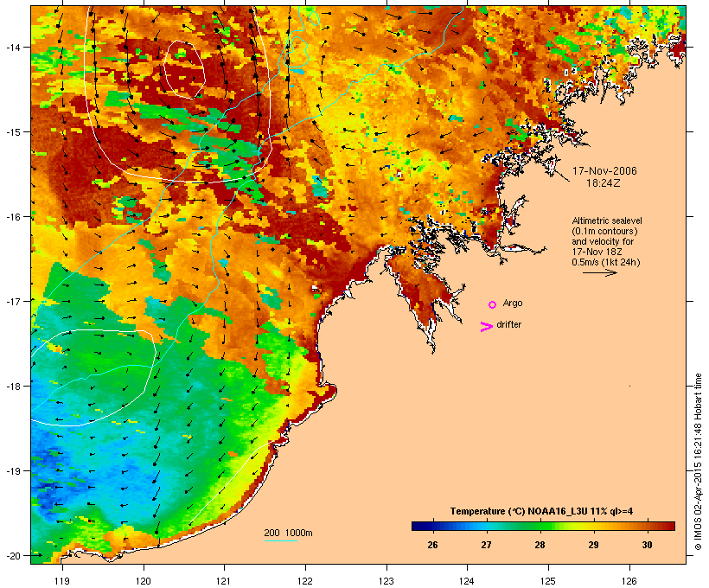Click the -20 latitude axis label

(x=12, y=555)
